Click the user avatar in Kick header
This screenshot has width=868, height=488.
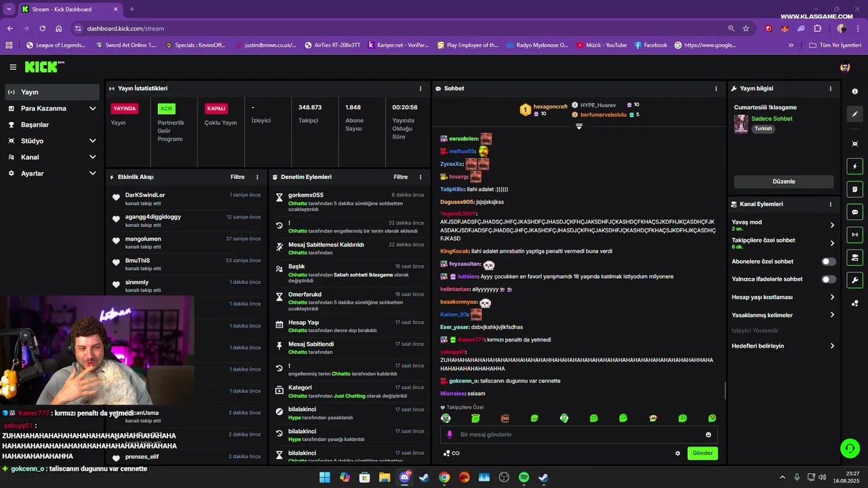pos(845,67)
